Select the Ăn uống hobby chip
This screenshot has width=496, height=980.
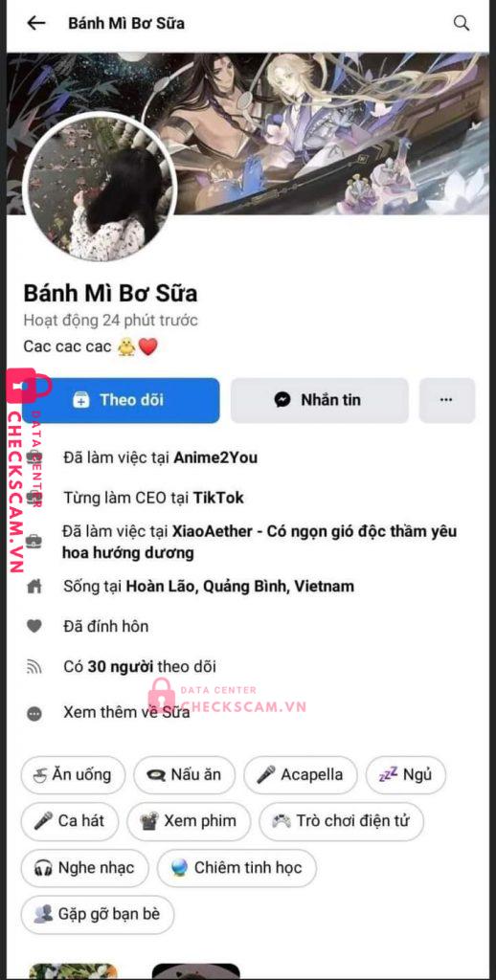point(73,775)
